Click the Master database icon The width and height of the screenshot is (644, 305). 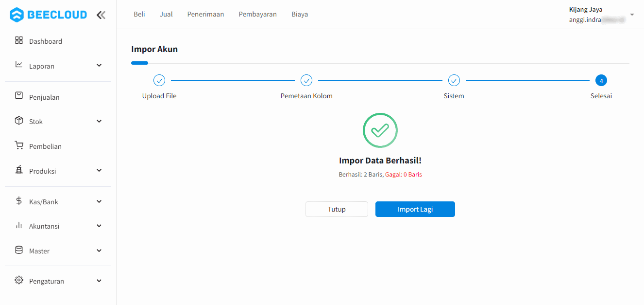[19, 250]
